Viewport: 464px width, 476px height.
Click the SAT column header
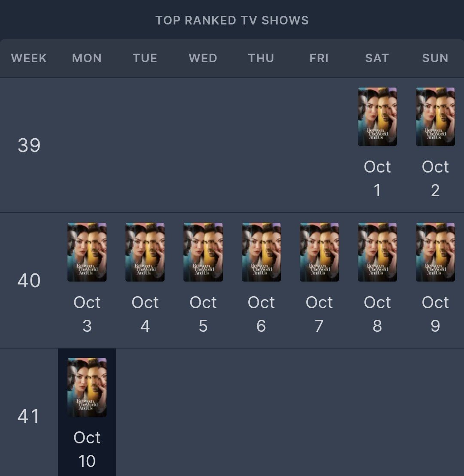[377, 58]
